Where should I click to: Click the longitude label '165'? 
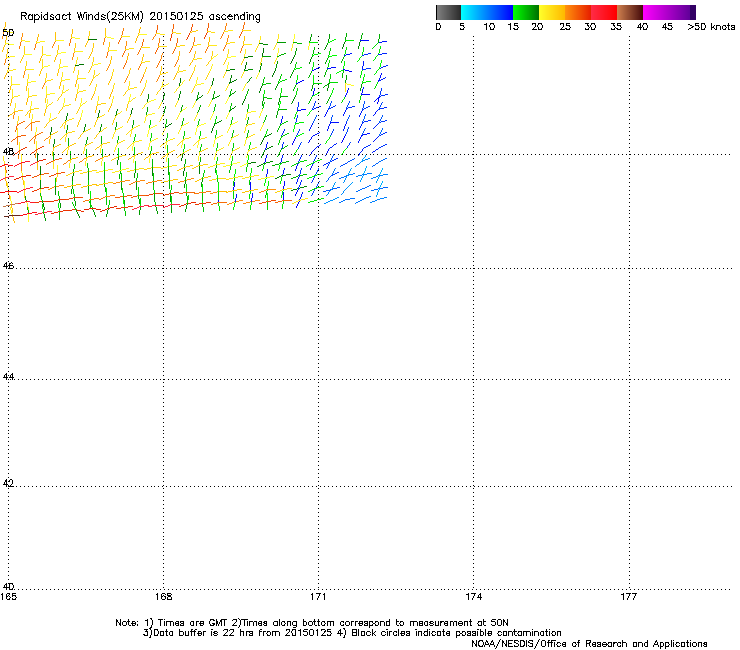tap(8, 597)
